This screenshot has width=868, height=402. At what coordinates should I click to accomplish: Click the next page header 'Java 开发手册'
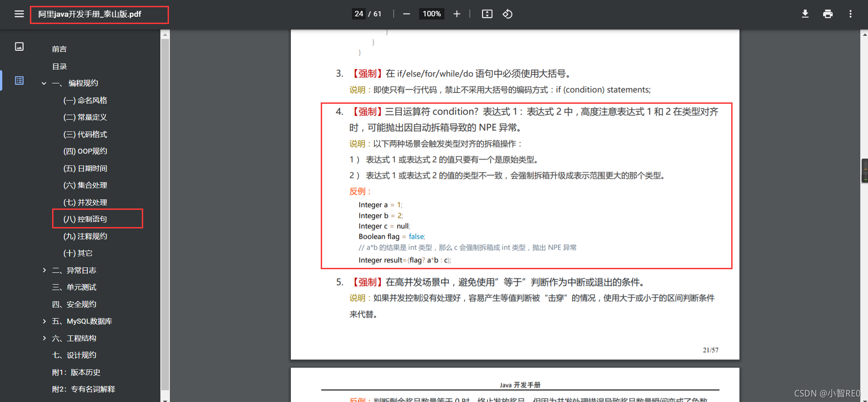click(x=520, y=385)
